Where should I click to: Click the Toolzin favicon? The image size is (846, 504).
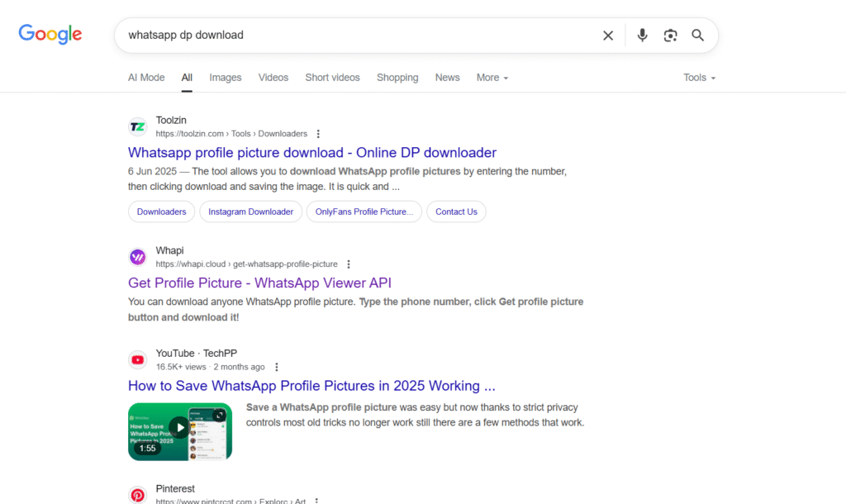[x=138, y=126]
